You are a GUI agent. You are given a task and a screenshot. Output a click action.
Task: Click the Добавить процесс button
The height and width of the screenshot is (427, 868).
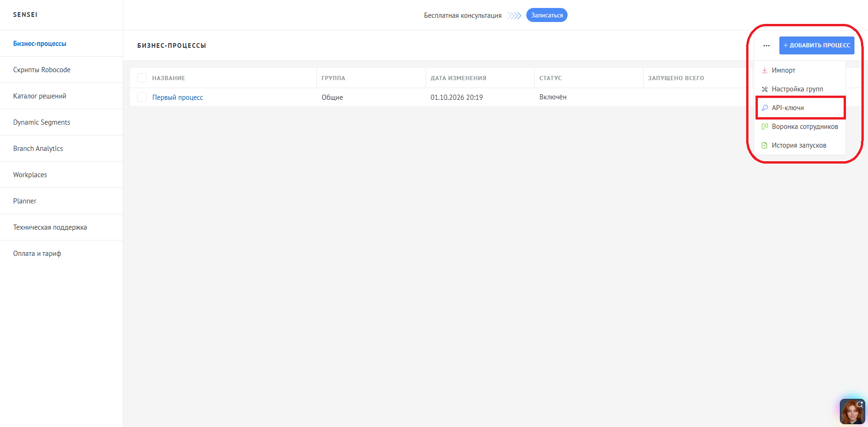(x=816, y=45)
